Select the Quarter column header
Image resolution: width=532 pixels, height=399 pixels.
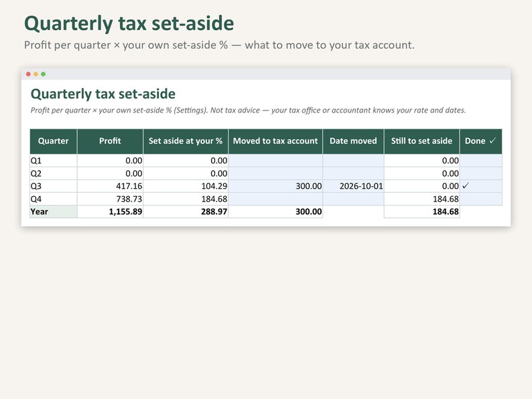pyautogui.click(x=54, y=141)
